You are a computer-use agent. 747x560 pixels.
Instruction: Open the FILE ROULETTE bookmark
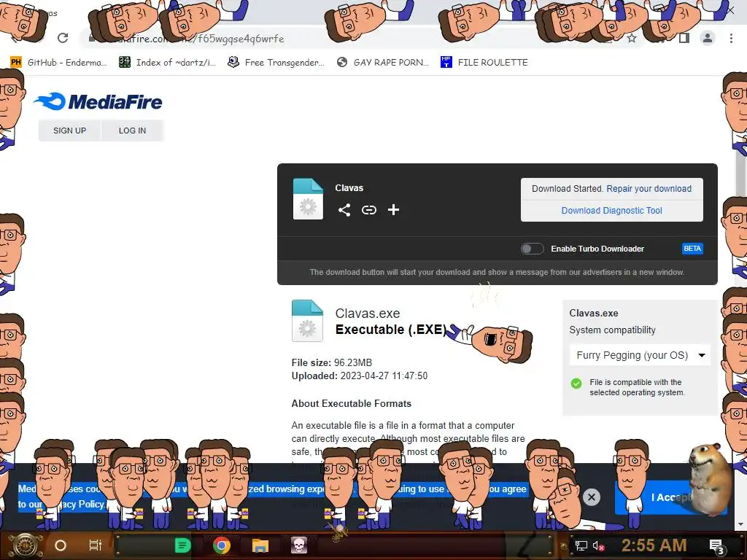coord(484,63)
